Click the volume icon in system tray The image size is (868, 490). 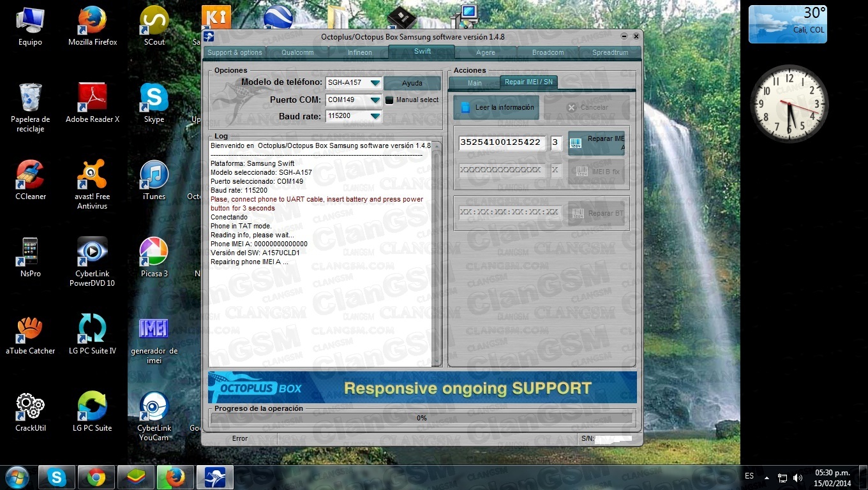798,477
